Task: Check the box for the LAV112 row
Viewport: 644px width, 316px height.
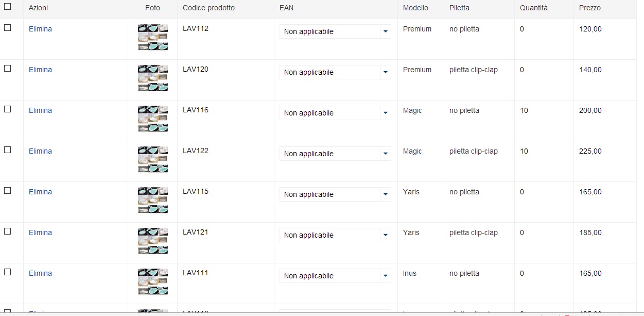Action: [7, 27]
